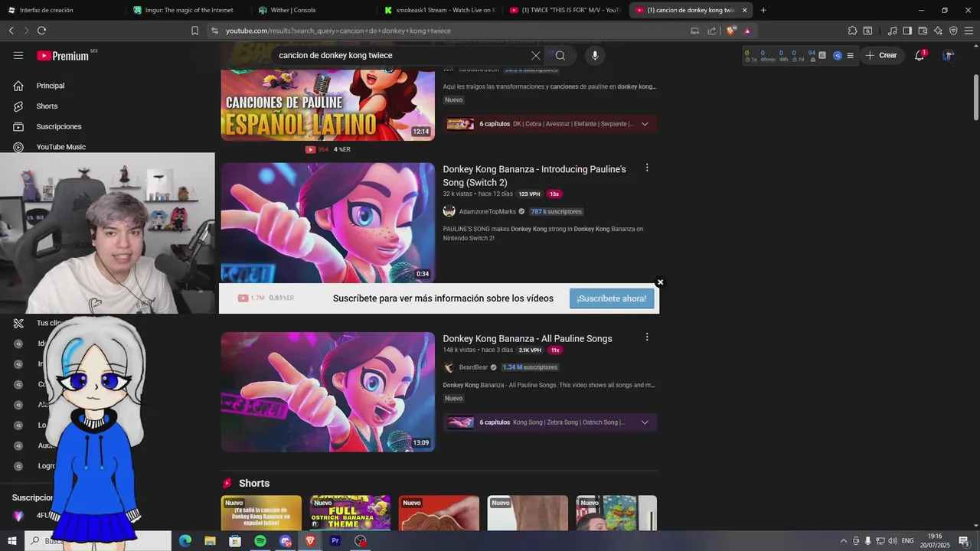Click the browser address bar URL

tap(338, 31)
